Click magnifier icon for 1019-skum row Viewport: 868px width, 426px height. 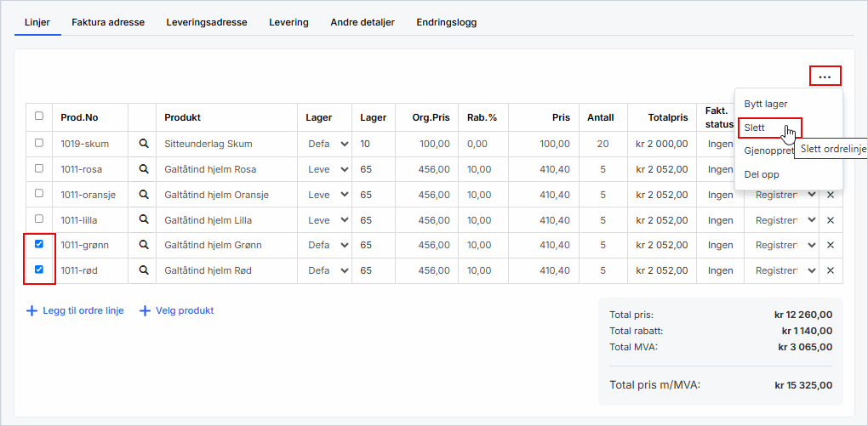point(144,144)
